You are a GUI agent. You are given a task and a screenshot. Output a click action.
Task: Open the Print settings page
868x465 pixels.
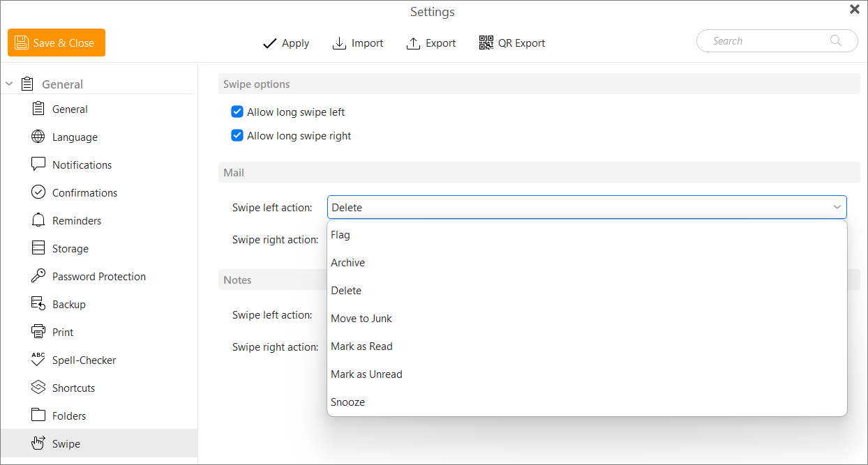pyautogui.click(x=99, y=332)
